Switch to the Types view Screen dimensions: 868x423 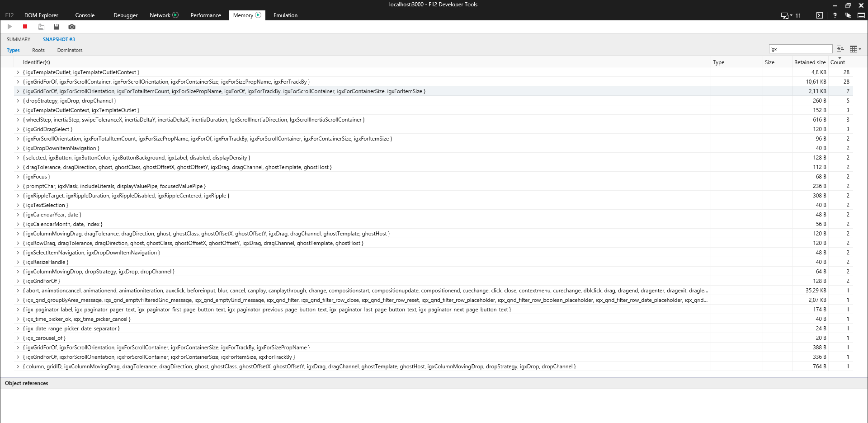pyautogui.click(x=13, y=50)
